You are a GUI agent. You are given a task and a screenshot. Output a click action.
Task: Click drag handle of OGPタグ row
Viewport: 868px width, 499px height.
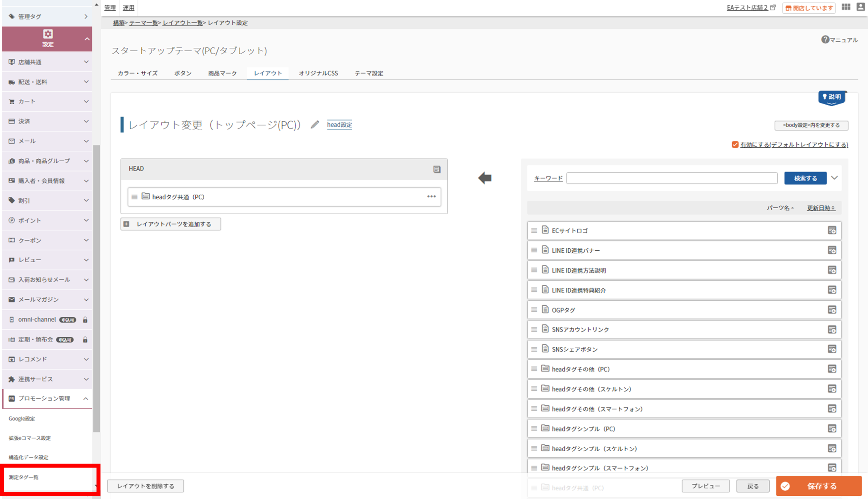point(534,310)
